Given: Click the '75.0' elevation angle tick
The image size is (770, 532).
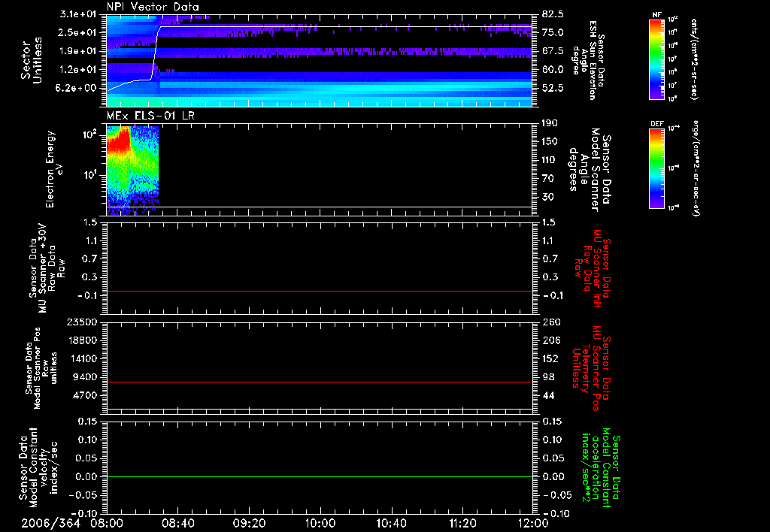Looking at the screenshot, I should pos(553,32).
